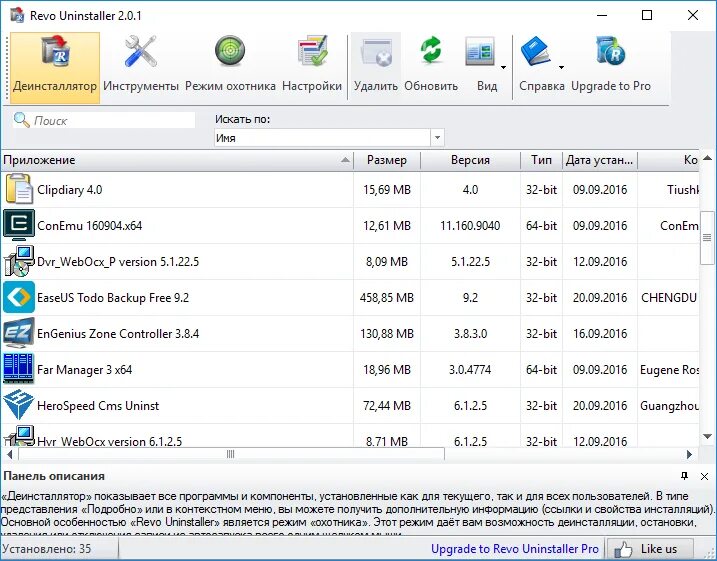Select HeroSpeed Cms Uninst row text
Image resolution: width=717 pixels, height=561 pixels.
(x=98, y=406)
